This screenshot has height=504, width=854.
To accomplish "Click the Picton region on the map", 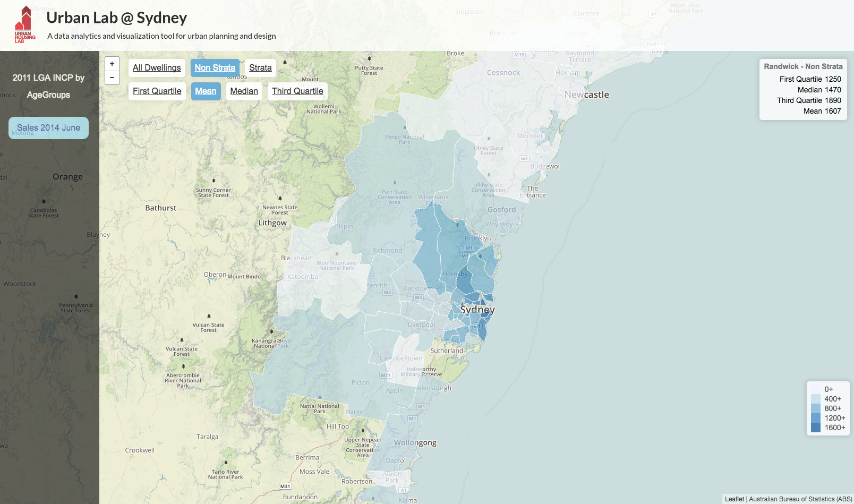I will [x=361, y=382].
